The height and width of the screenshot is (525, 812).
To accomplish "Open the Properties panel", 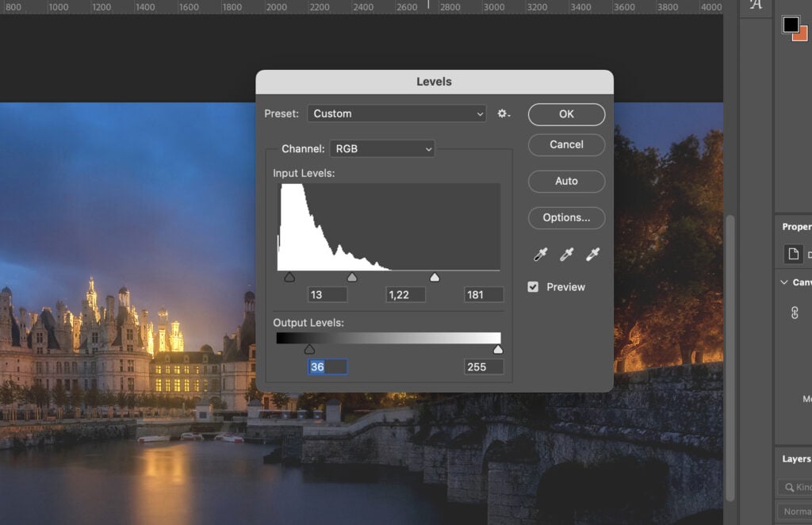I will [797, 226].
